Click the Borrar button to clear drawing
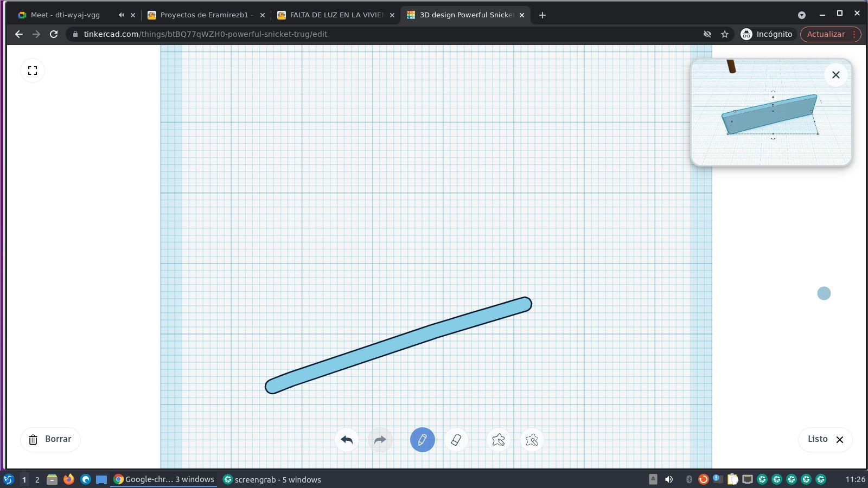The height and width of the screenshot is (488, 868). (x=50, y=439)
